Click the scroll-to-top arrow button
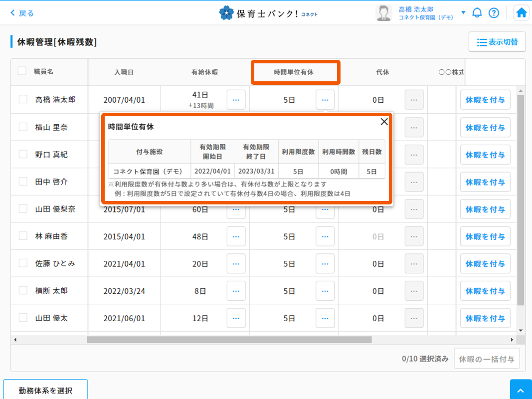This screenshot has height=399, width=532. (x=521, y=390)
